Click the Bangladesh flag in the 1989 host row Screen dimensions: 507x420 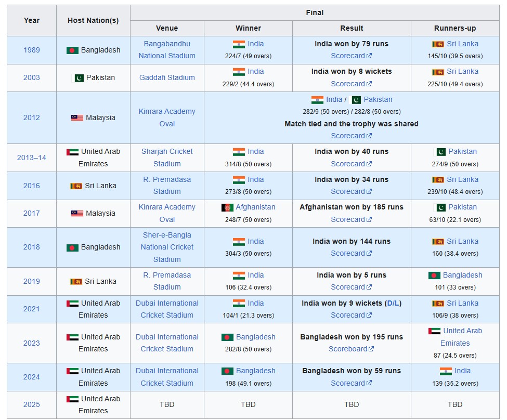[72, 50]
